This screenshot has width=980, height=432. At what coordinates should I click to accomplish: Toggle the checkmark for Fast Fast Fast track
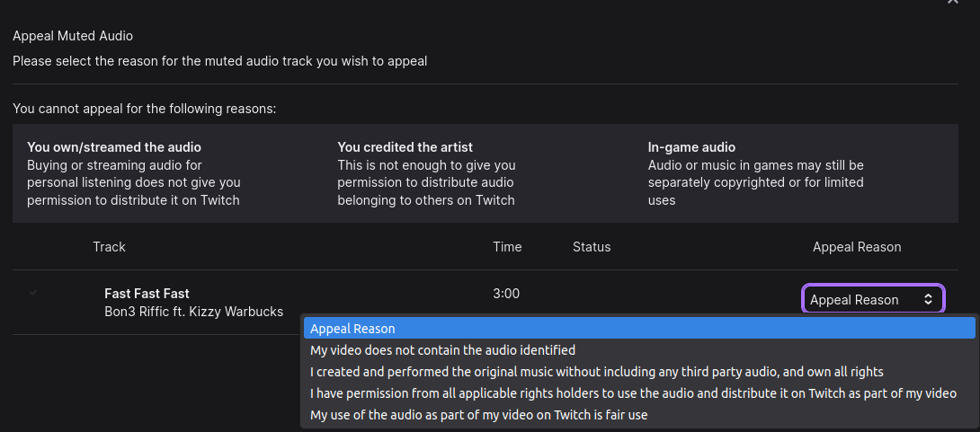coord(33,292)
